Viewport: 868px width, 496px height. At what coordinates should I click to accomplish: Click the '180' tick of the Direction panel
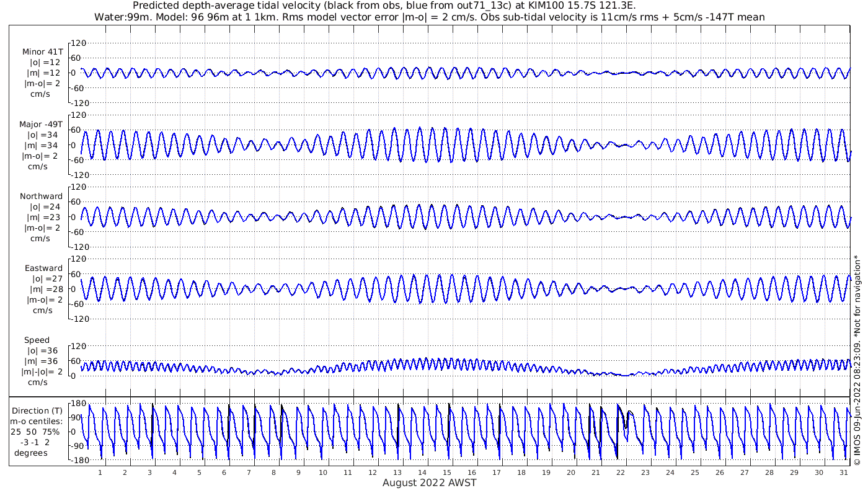click(x=79, y=404)
